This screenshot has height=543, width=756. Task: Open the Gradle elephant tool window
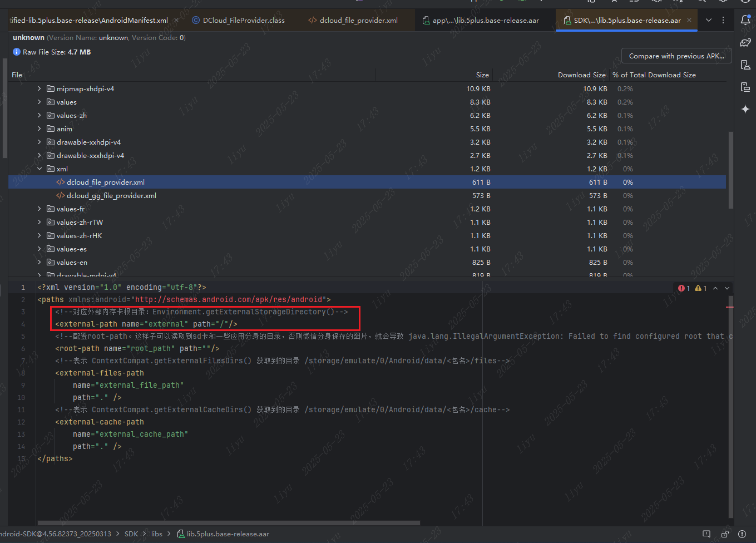tap(745, 43)
